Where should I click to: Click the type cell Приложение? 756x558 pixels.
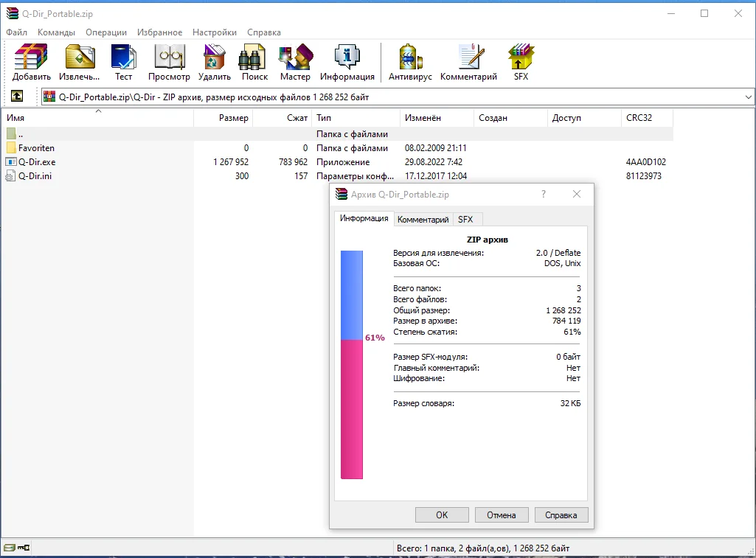(x=343, y=162)
